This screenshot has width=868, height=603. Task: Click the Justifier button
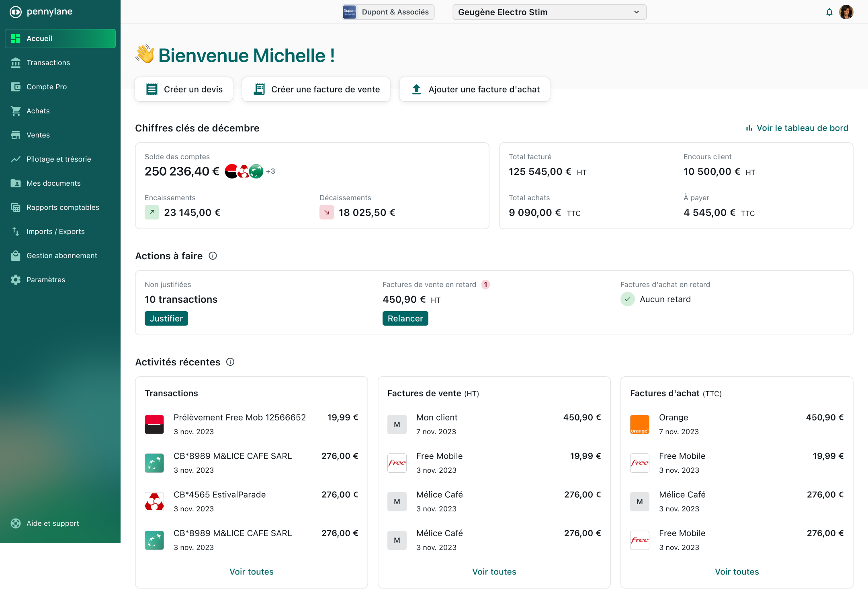pyautogui.click(x=166, y=318)
